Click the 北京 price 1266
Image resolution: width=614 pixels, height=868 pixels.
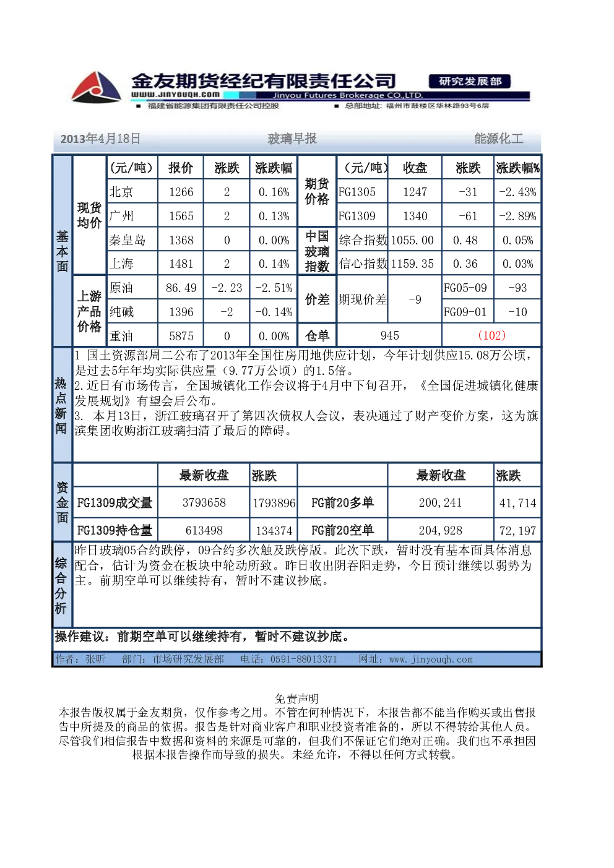[x=181, y=192]
